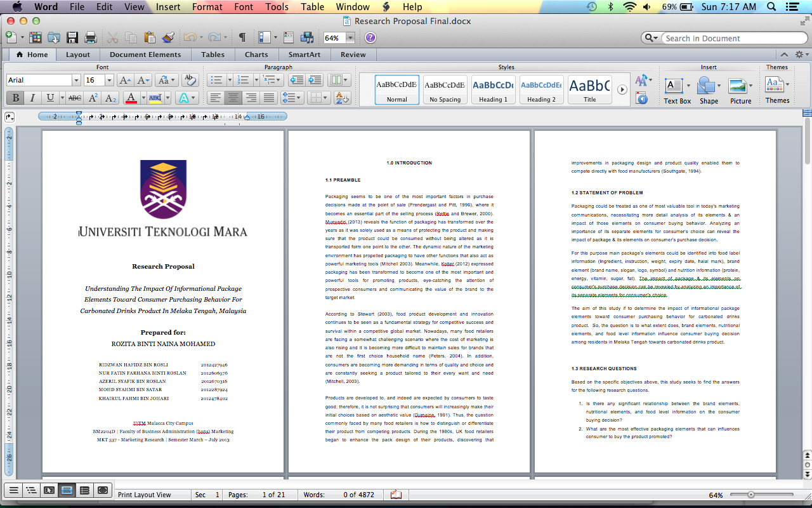Image resolution: width=812 pixels, height=508 pixels.
Task: Apply the Title style
Action: point(590,90)
